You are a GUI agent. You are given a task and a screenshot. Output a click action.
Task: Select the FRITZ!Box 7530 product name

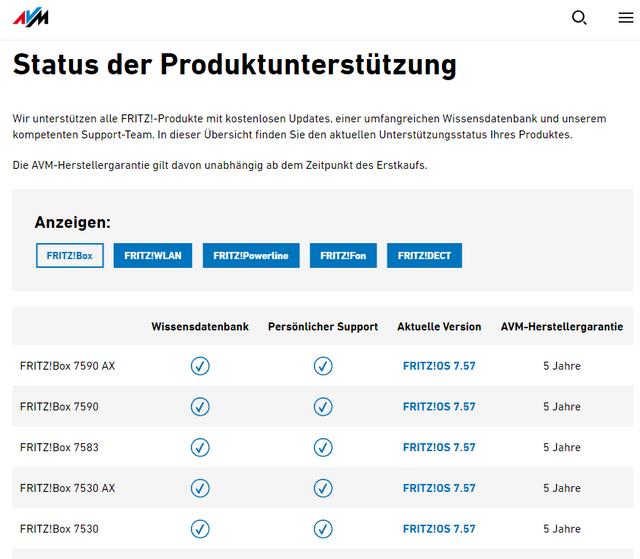click(x=59, y=529)
